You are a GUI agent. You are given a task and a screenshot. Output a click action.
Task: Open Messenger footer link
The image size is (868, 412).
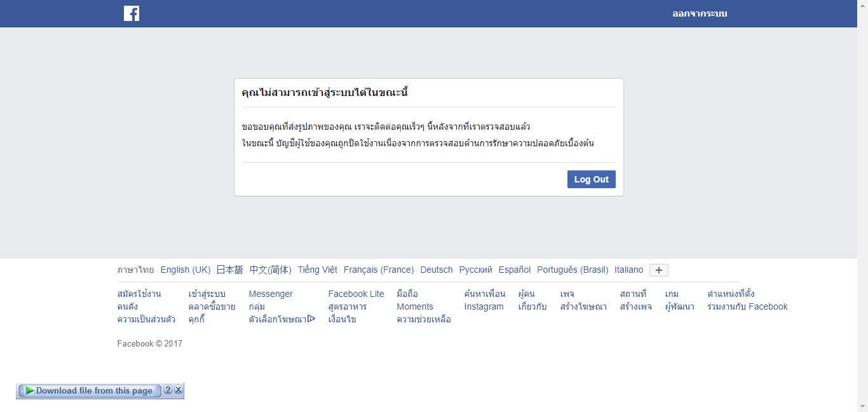[271, 294]
